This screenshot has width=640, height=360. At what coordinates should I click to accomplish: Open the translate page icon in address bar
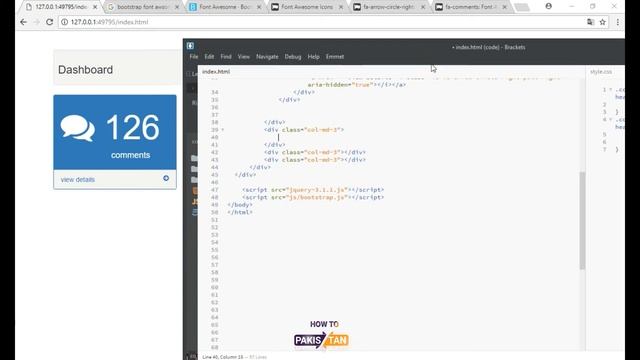[x=590, y=22]
